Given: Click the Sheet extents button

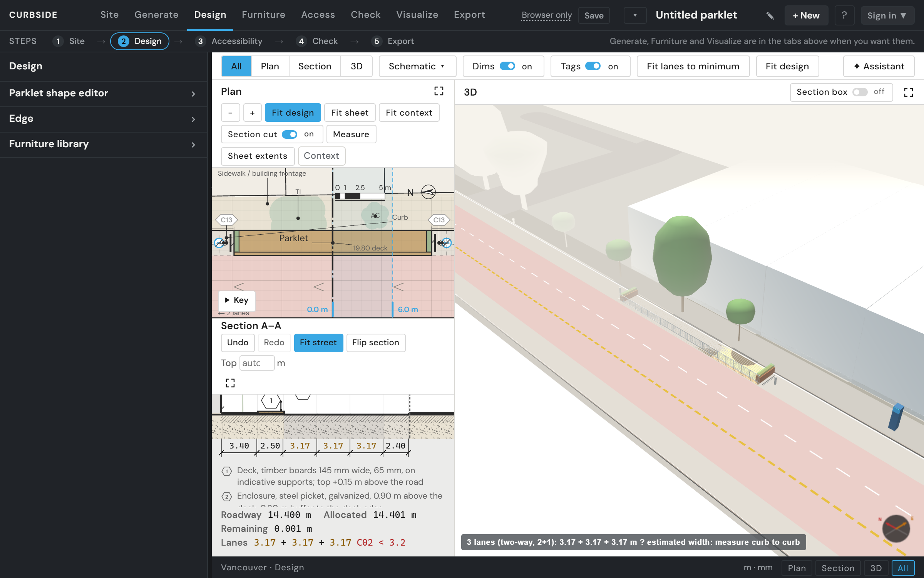Looking at the screenshot, I should (258, 156).
